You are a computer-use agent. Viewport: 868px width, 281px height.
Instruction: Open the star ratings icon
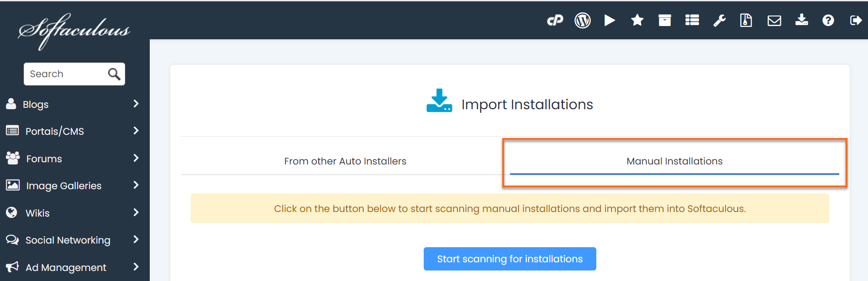(x=637, y=21)
